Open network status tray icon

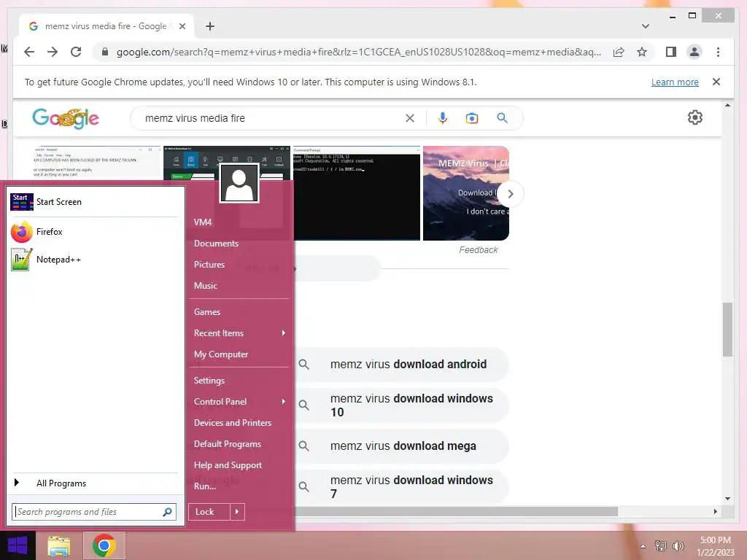click(661, 546)
